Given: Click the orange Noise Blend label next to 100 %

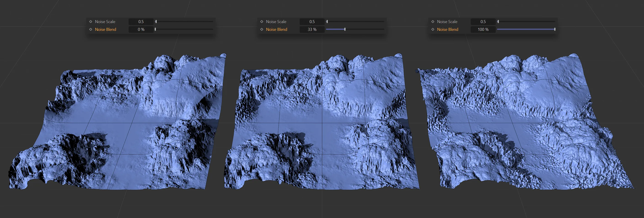Looking at the screenshot, I should pyautogui.click(x=448, y=29).
